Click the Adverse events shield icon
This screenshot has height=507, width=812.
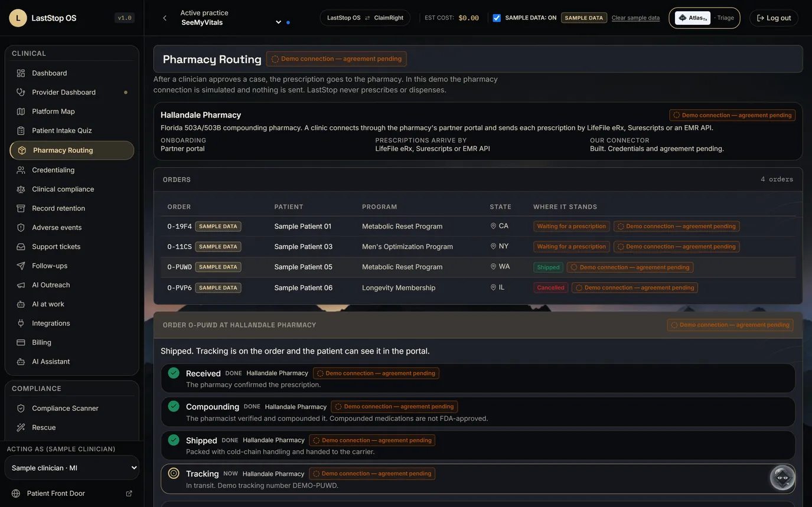pyautogui.click(x=21, y=228)
